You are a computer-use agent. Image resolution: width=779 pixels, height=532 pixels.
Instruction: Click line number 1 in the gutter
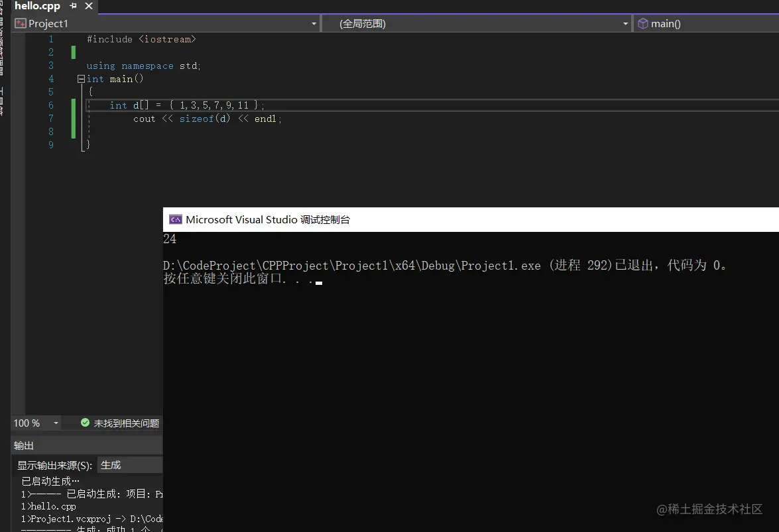click(50, 39)
